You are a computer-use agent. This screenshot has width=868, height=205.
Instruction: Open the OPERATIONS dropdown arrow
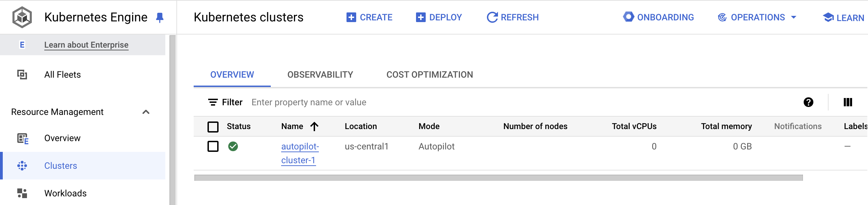pos(794,17)
